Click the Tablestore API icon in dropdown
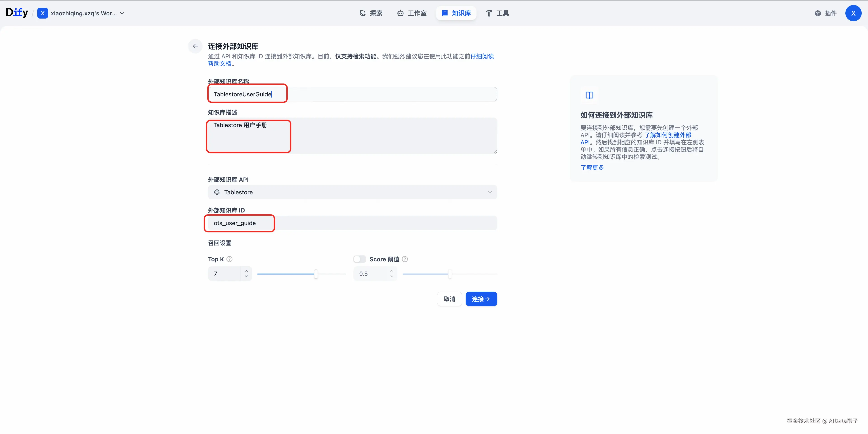This screenshot has height=434, width=868. (x=217, y=192)
